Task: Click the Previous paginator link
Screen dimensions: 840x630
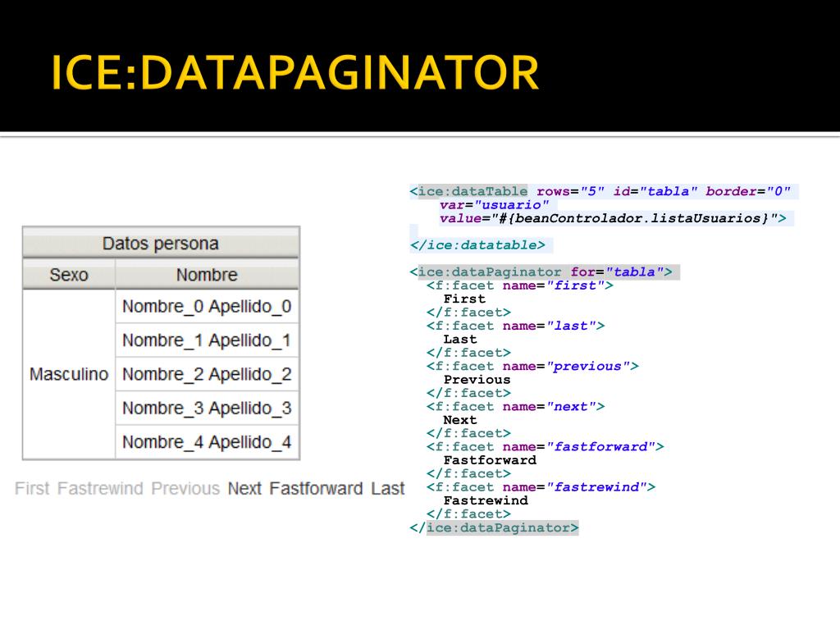Action: coord(185,489)
